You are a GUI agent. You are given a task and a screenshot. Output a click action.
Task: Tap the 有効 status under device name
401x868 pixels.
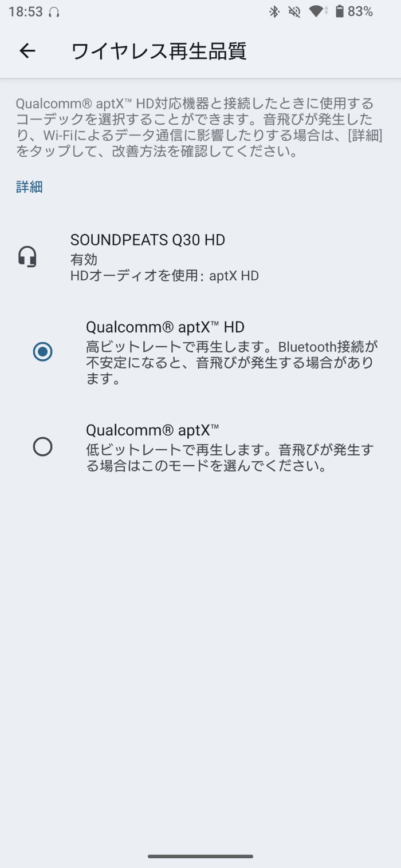(x=84, y=259)
